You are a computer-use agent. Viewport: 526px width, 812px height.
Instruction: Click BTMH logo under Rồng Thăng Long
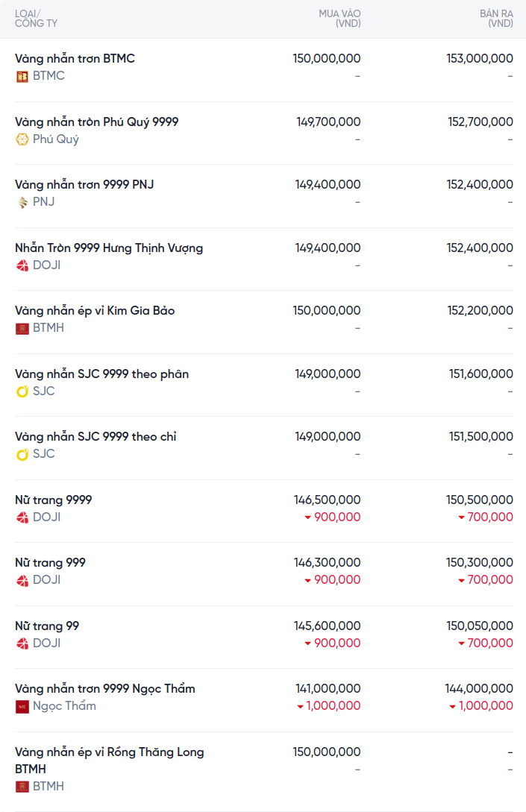[22, 787]
